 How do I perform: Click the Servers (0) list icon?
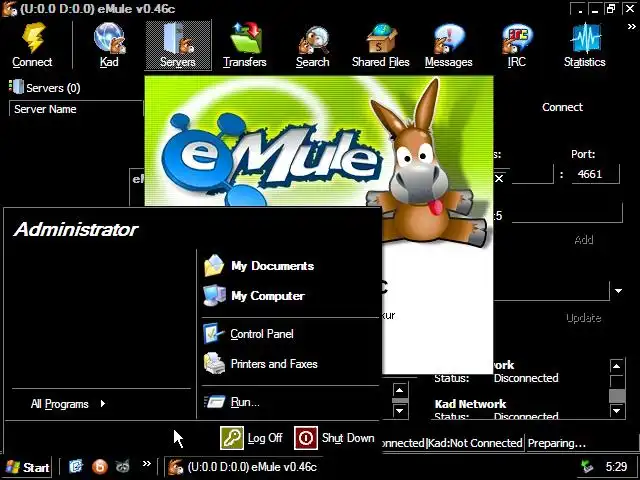click(x=17, y=87)
